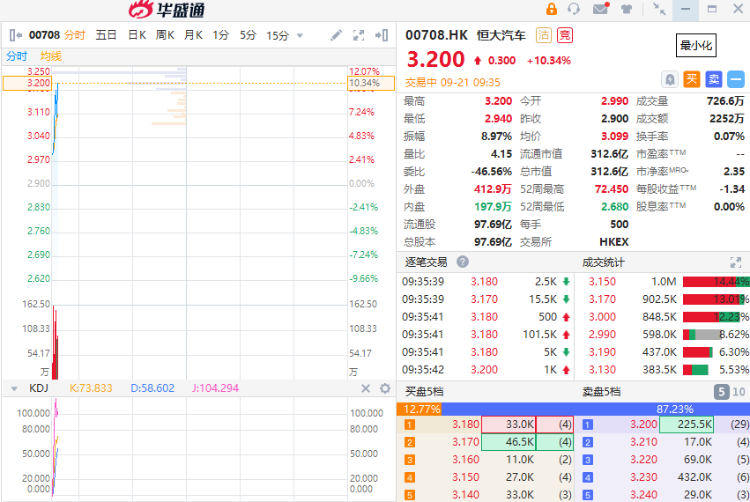This screenshot has height=502, width=750.
Task: Select the drawing pencil tool
Action: tap(336, 35)
